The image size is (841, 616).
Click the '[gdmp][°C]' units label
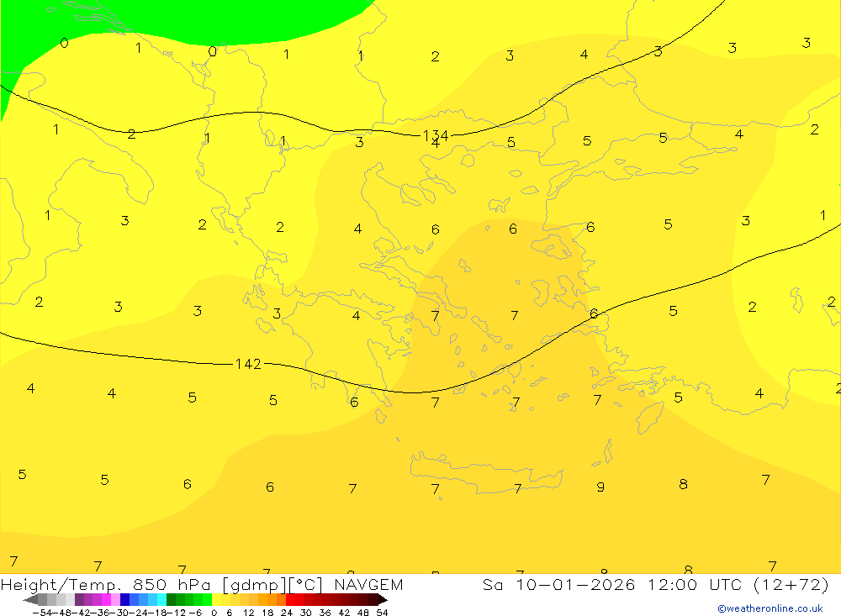click(x=272, y=585)
